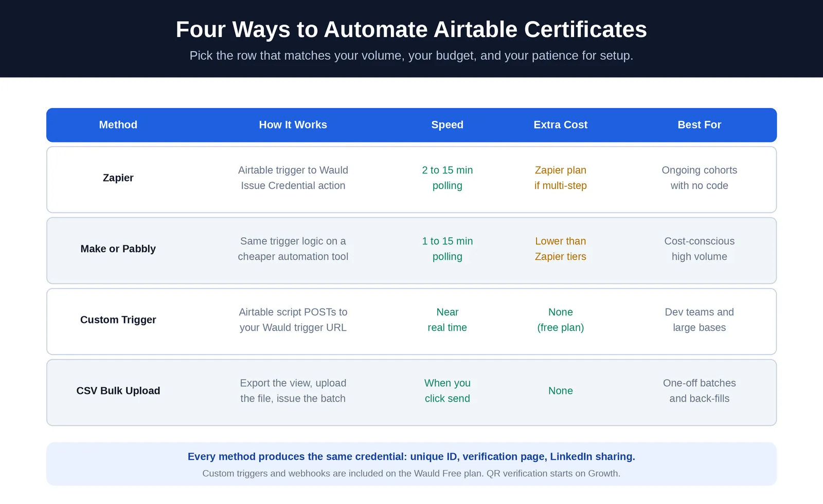823x504 pixels.
Task: Click the '2 to 15 min polling' cell
Action: [448, 178]
